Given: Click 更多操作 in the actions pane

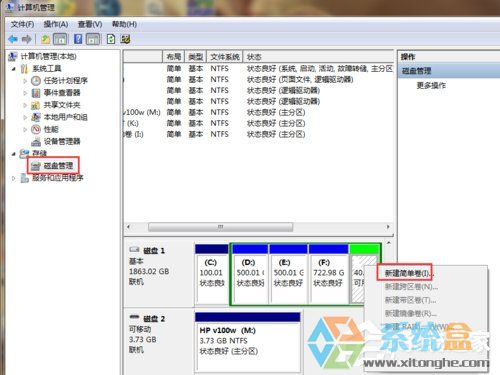Looking at the screenshot, I should pyautogui.click(x=431, y=86).
